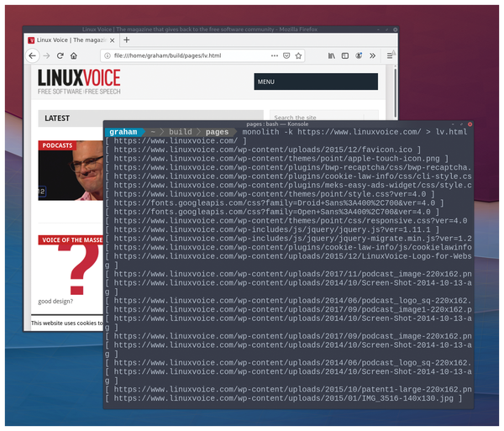Click the Open+Sans font URL line
The height and width of the screenshot is (431, 504).
[x=272, y=212]
